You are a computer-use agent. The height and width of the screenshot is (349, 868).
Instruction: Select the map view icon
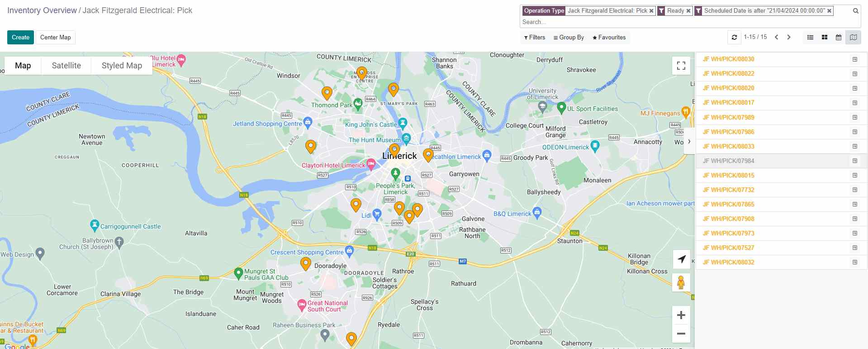point(853,38)
